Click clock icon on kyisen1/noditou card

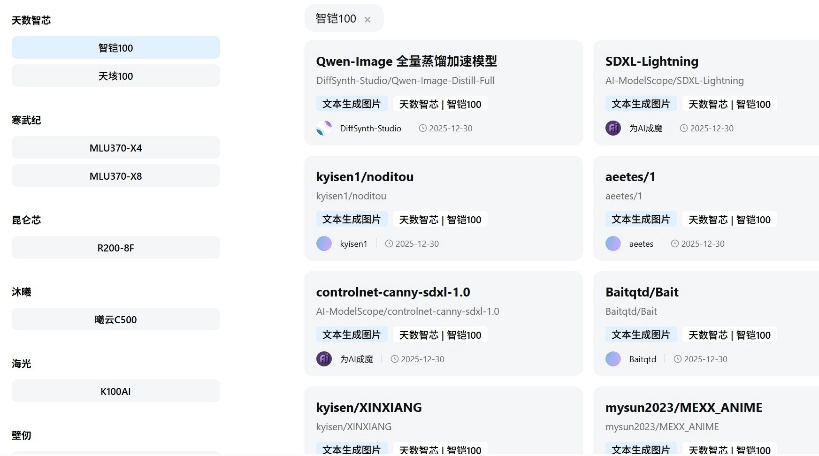pos(389,244)
